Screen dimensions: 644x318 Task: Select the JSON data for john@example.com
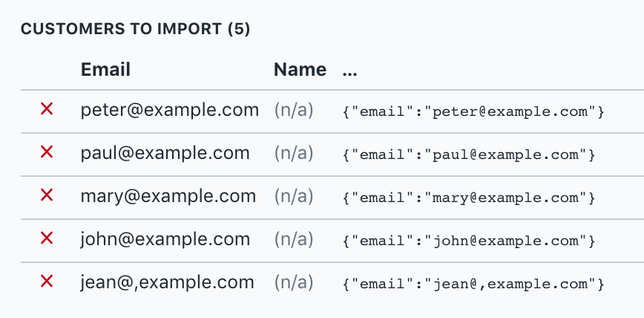(470, 241)
